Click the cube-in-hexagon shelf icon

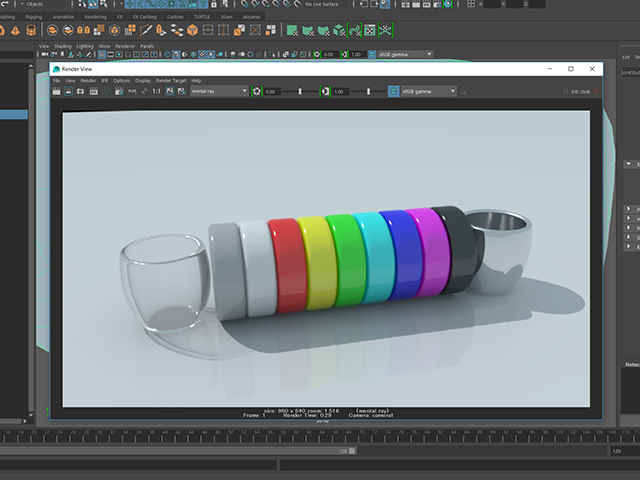[x=115, y=31]
